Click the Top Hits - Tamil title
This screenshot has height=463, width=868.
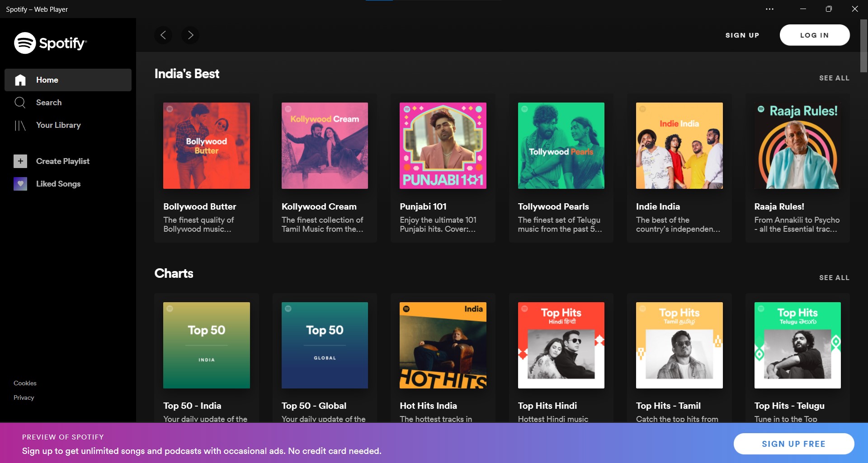[668, 406]
